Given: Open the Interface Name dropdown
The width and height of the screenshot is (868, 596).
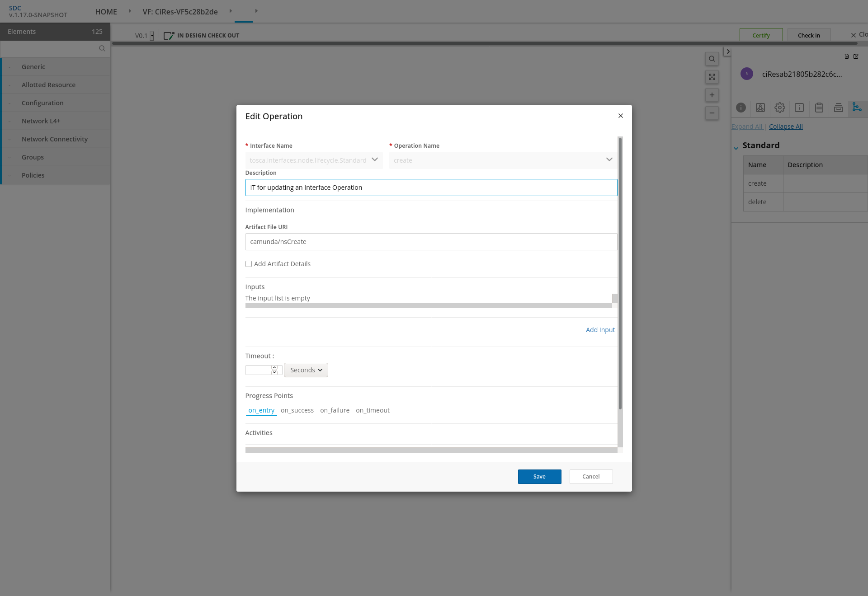Looking at the screenshot, I should [314, 160].
